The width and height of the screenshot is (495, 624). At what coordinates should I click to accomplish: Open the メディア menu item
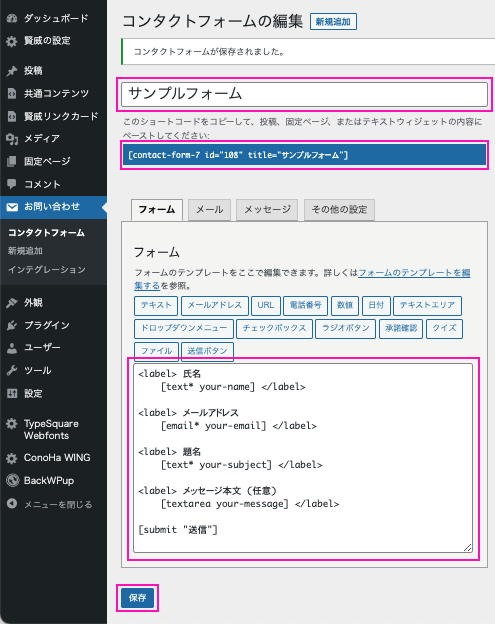pyautogui.click(x=53, y=139)
